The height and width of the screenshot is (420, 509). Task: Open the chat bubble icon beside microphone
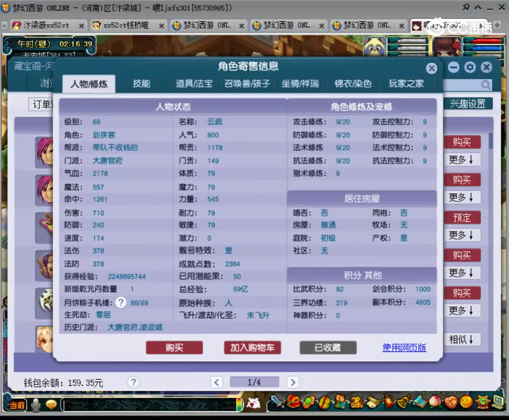pos(51,404)
